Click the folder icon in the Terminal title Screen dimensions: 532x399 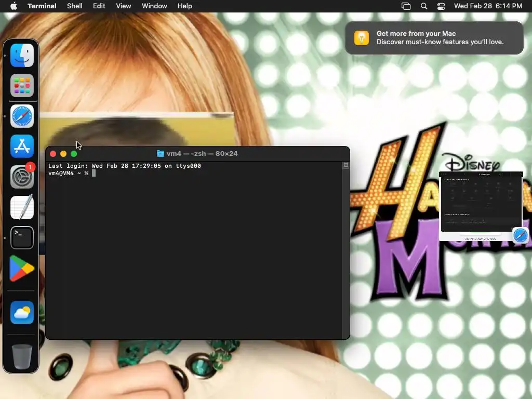161,154
